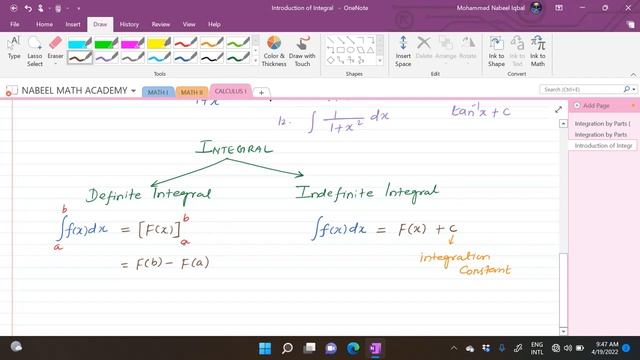Toggle Draw with Touch mode

tap(302, 51)
